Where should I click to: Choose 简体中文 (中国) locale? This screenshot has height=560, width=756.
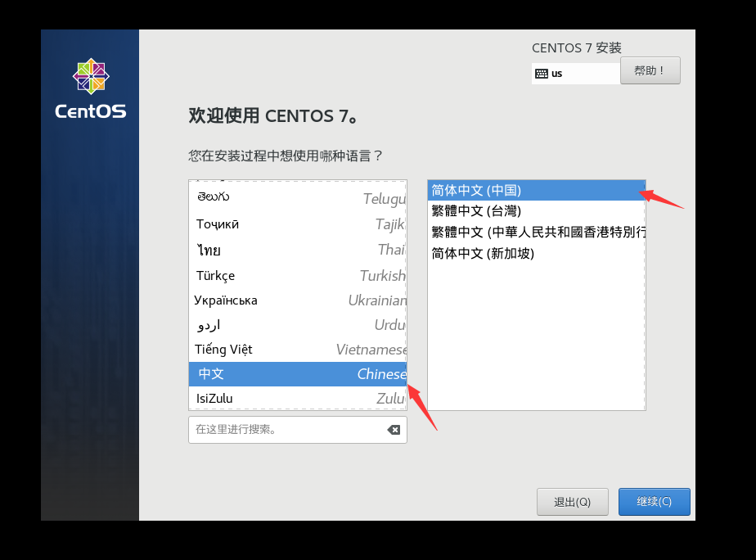pyautogui.click(x=536, y=190)
